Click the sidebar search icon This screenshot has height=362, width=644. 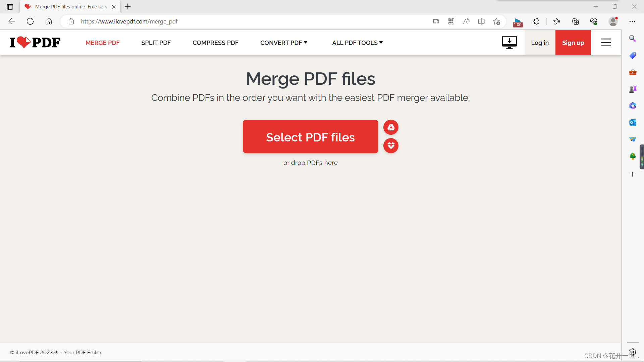[x=633, y=39]
